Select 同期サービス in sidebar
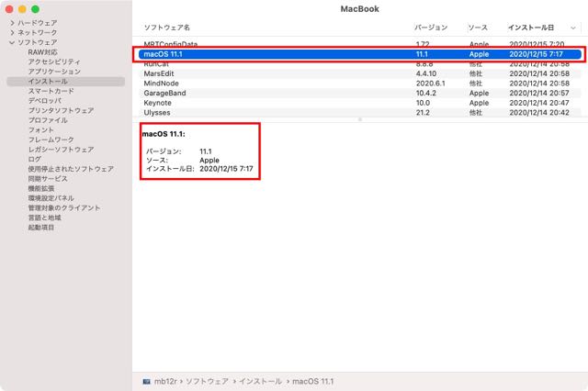 pyautogui.click(x=48, y=179)
